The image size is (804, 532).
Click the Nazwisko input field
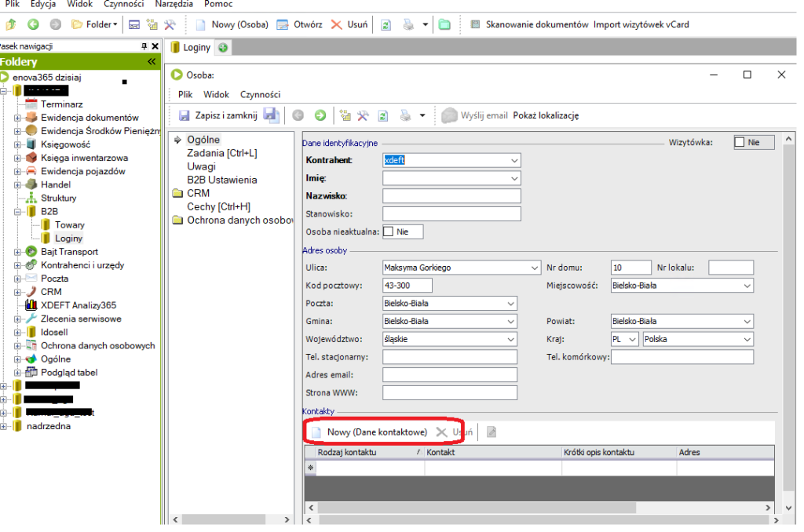[451, 196]
